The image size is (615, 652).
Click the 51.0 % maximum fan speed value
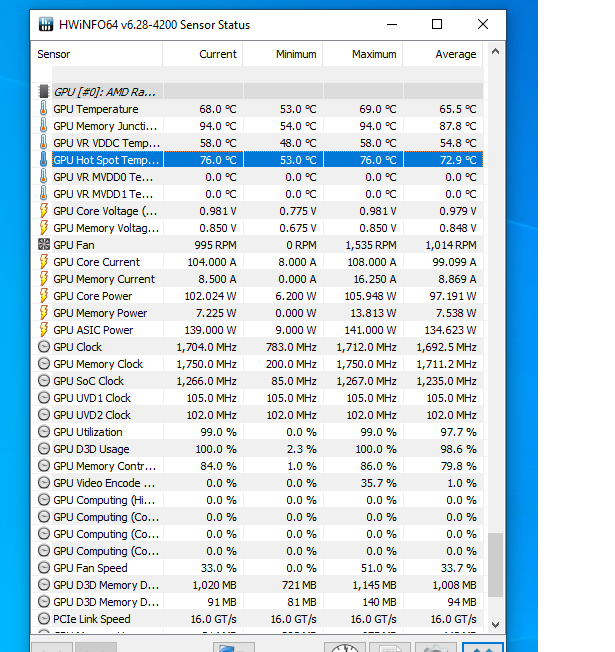click(378, 568)
